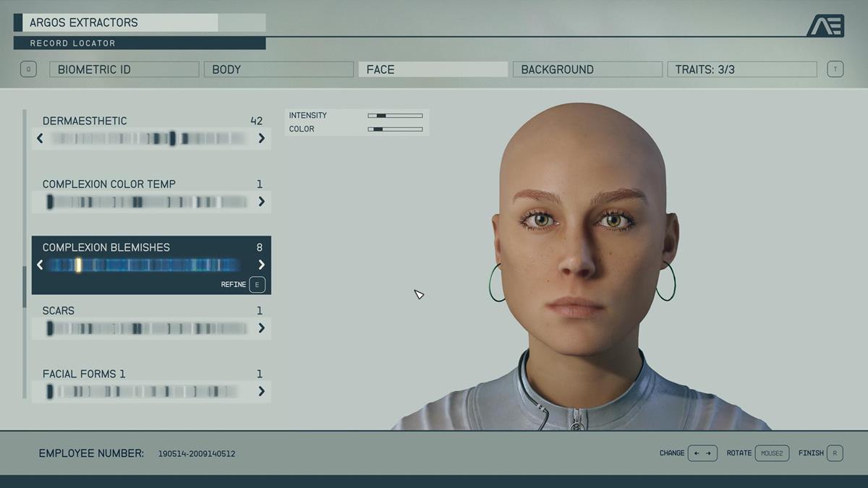
Task: Adjust the Color slider
Action: tap(396, 129)
